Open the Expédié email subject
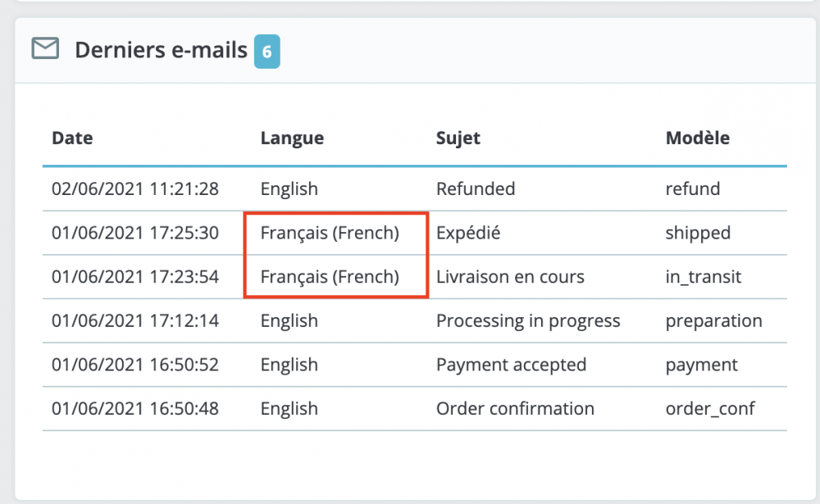The image size is (820, 504). [x=468, y=233]
